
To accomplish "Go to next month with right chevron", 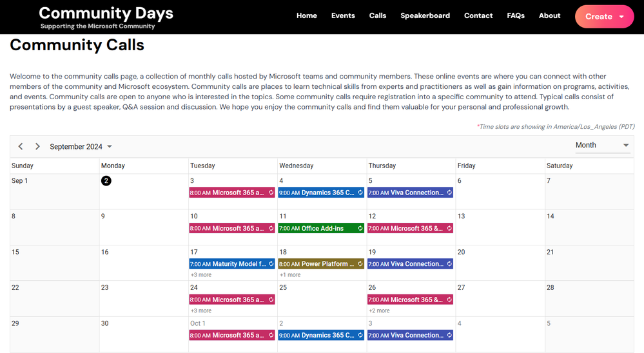I will pyautogui.click(x=37, y=146).
